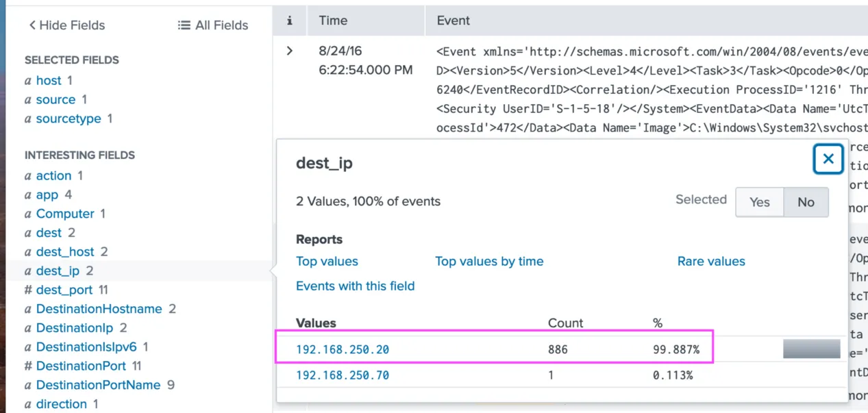Click the distribution bar beside 192.168.250.20
Viewport: 868px width, 413px height.
[811, 349]
